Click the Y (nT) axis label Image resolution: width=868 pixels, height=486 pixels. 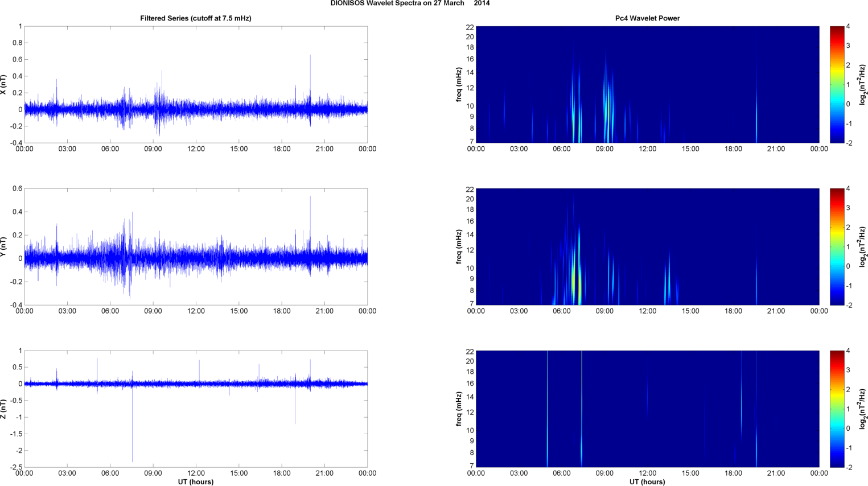[3, 247]
